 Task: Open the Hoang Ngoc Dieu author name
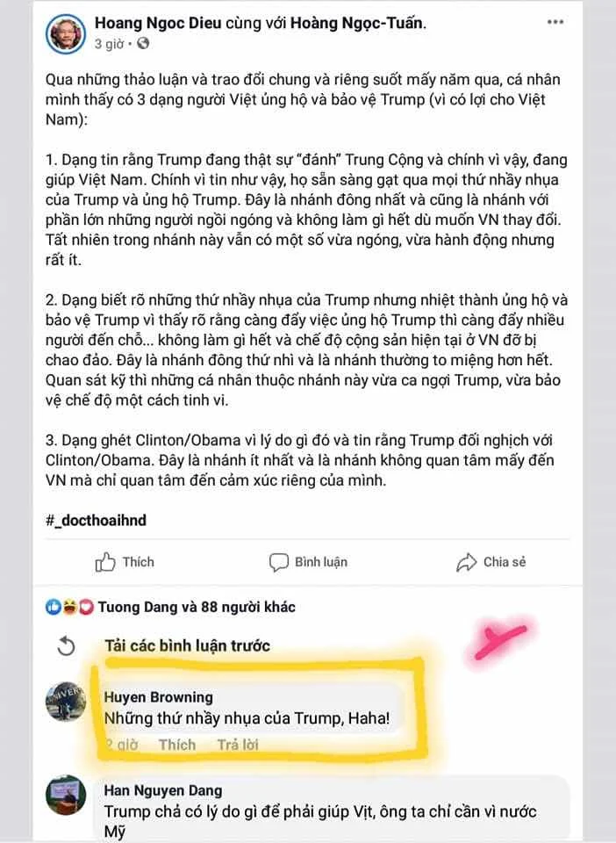coord(158,23)
